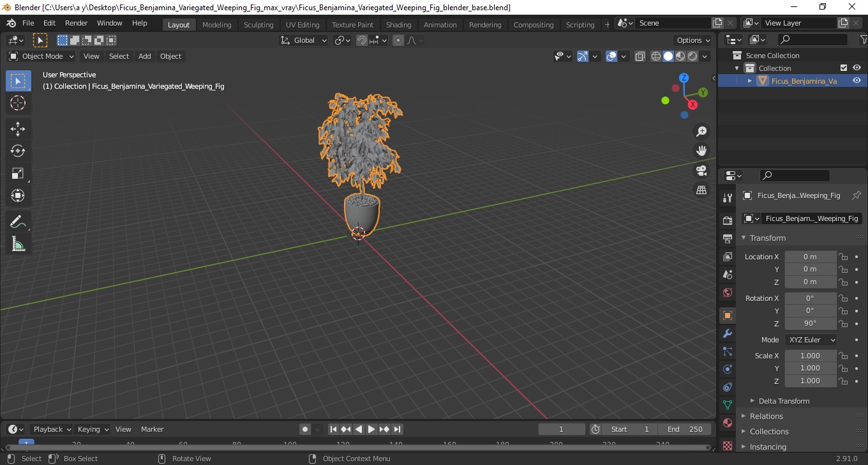Open the Scene properties tab
868x465 pixels.
tap(727, 275)
